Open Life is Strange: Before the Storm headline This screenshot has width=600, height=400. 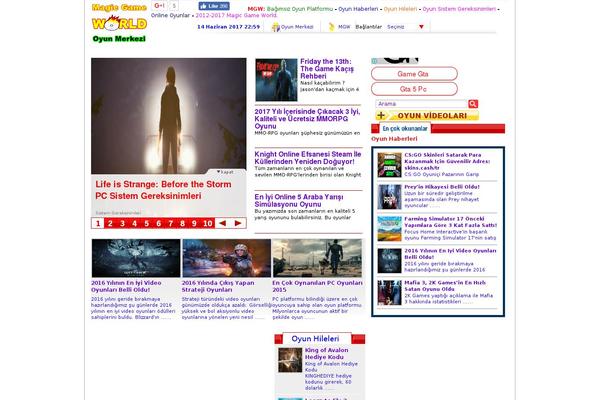pyautogui.click(x=163, y=190)
